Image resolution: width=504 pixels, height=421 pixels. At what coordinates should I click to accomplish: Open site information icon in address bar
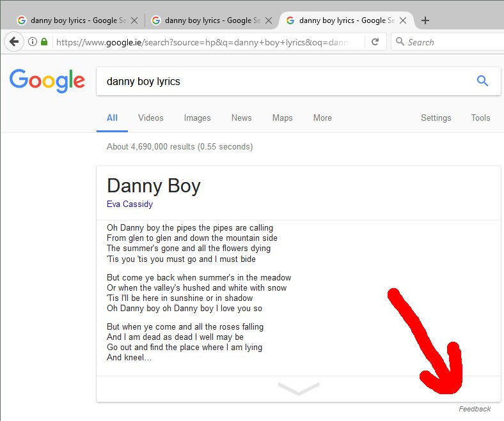33,42
